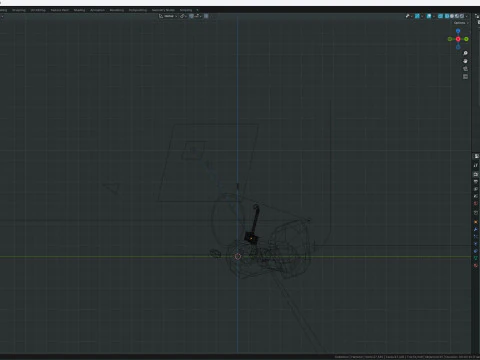This screenshot has width=480, height=360.
Task: Open the Compositing workspace tab
Action: 138,10
